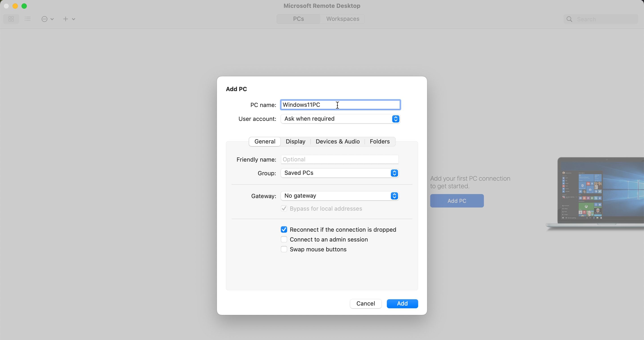Screen dimensions: 644x340
Task: Open the ellipsis more-options icon
Action: coord(45,19)
